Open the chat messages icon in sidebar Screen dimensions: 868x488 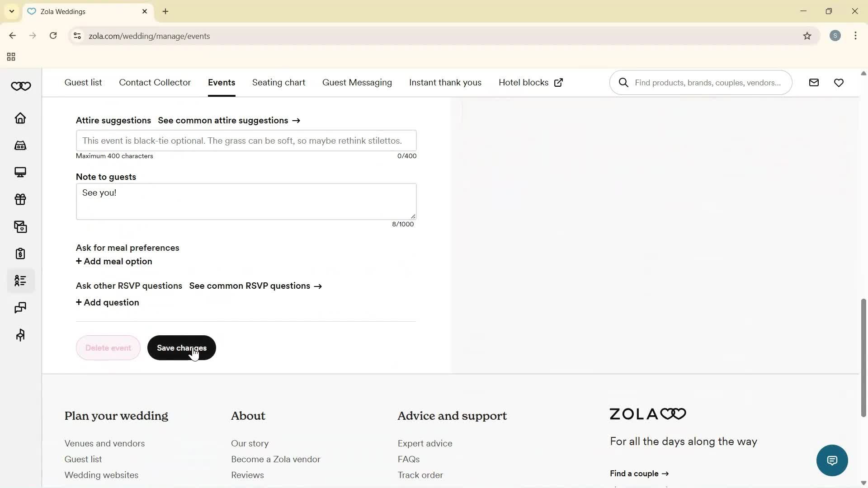(x=20, y=308)
